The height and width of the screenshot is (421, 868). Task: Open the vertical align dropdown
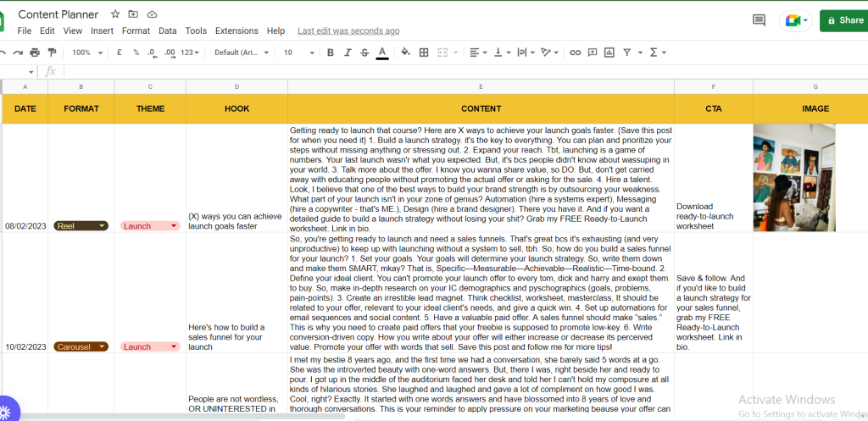coord(502,53)
